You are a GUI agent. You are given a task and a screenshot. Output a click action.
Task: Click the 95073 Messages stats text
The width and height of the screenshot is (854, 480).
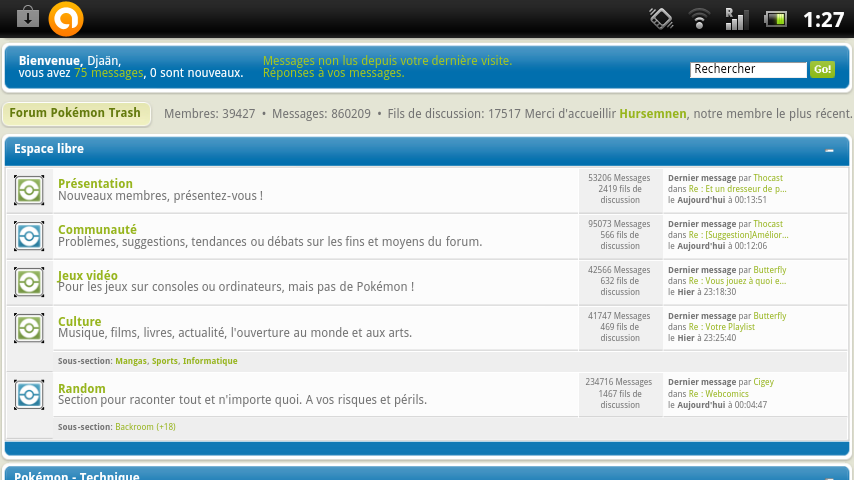[619, 224]
